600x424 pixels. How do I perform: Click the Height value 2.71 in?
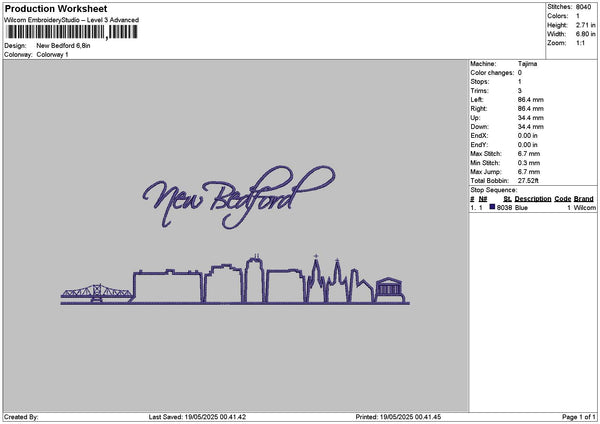point(586,25)
